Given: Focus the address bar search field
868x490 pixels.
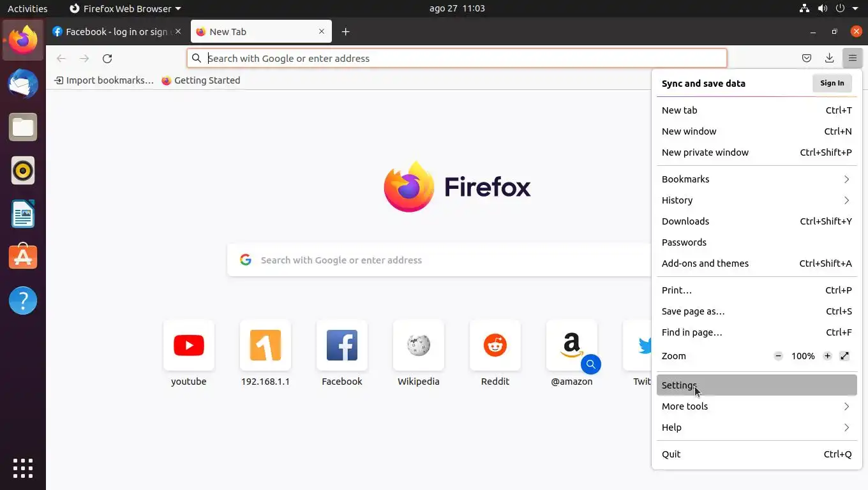Looking at the screenshot, I should click(457, 58).
